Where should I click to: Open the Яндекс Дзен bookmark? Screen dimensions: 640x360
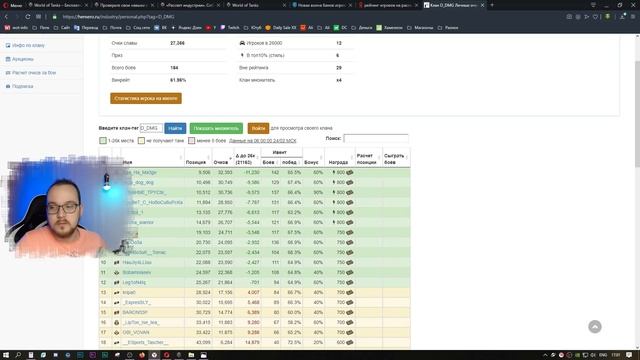(x=186, y=28)
